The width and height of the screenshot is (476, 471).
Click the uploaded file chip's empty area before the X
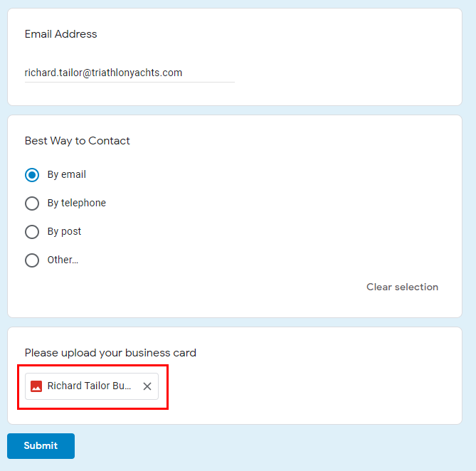(x=137, y=386)
